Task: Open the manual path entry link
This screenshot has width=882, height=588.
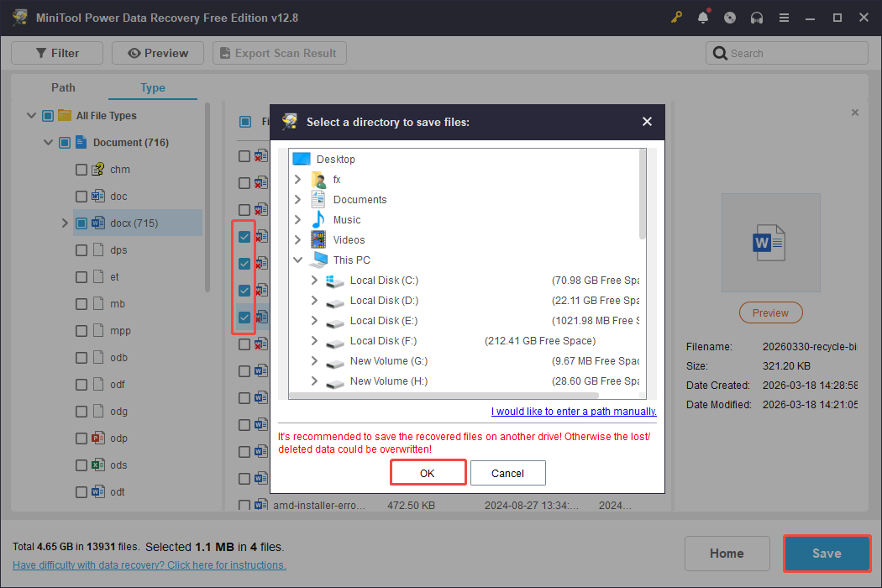Action: 574,411
